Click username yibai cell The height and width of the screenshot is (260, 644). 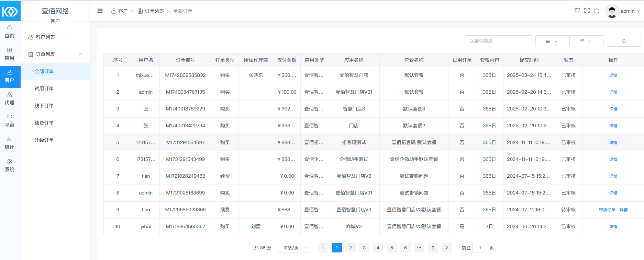pos(146,226)
